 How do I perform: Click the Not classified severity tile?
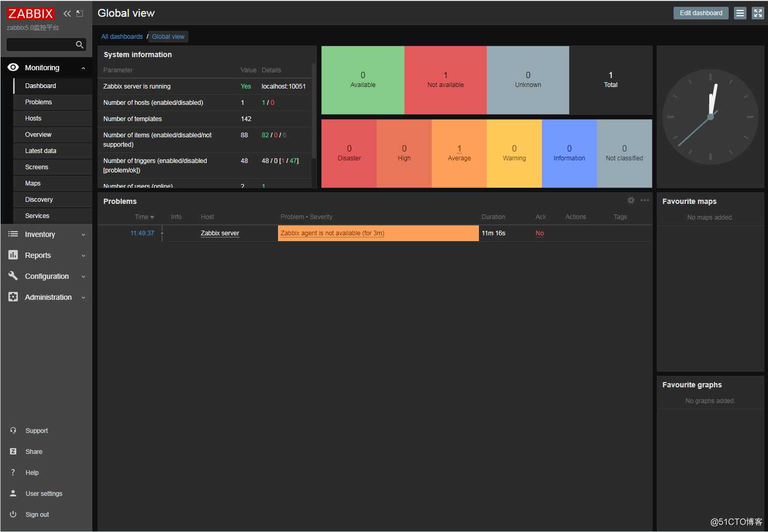click(x=624, y=154)
